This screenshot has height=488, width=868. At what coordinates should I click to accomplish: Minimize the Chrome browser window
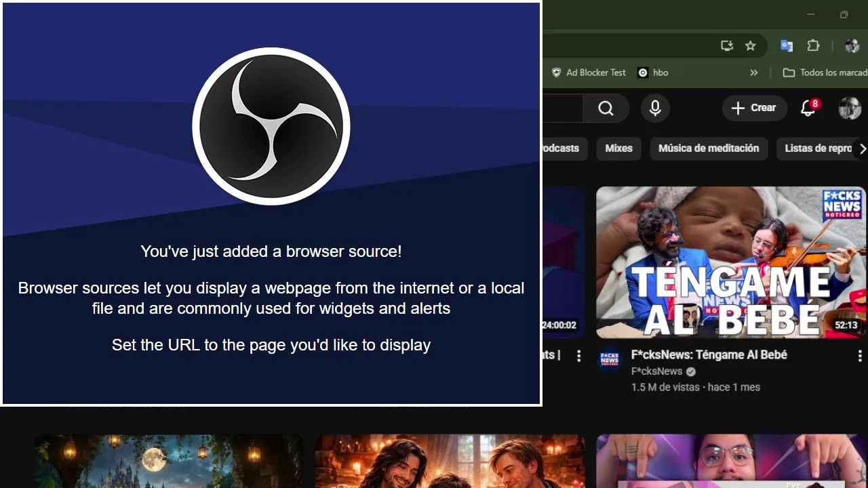810,14
